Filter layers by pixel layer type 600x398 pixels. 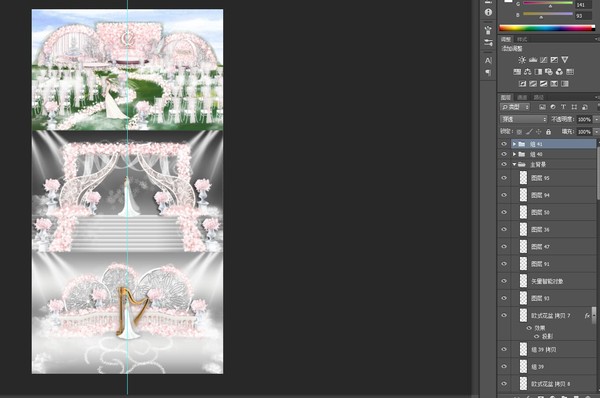coord(542,107)
